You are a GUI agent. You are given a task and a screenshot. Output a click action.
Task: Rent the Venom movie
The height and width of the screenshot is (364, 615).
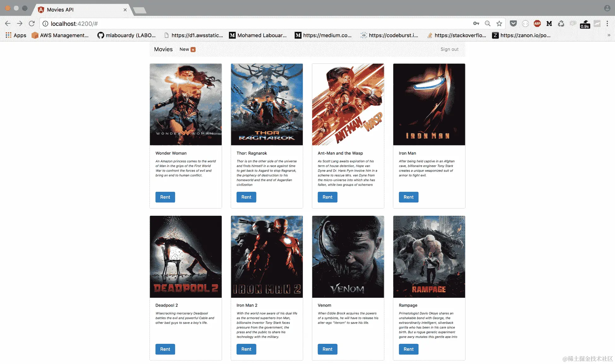(327, 349)
